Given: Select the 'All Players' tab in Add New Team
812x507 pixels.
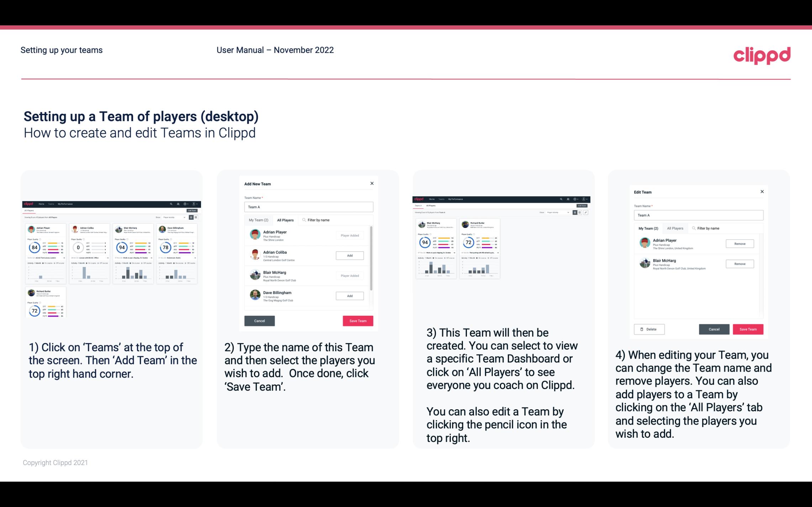Looking at the screenshot, I should (285, 220).
